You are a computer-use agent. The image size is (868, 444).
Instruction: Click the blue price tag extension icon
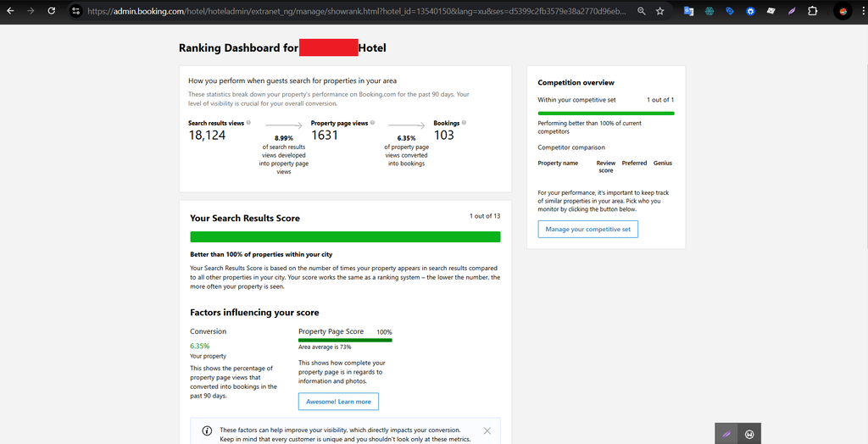click(730, 11)
